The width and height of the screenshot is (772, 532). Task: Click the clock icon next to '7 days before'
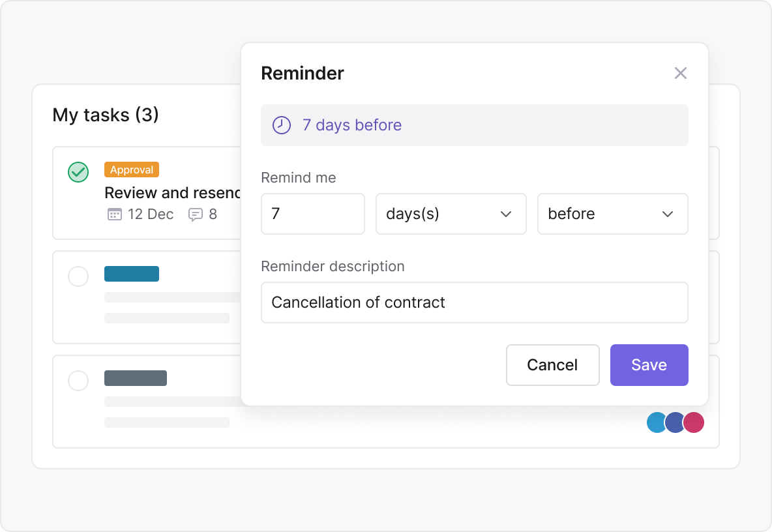point(281,125)
